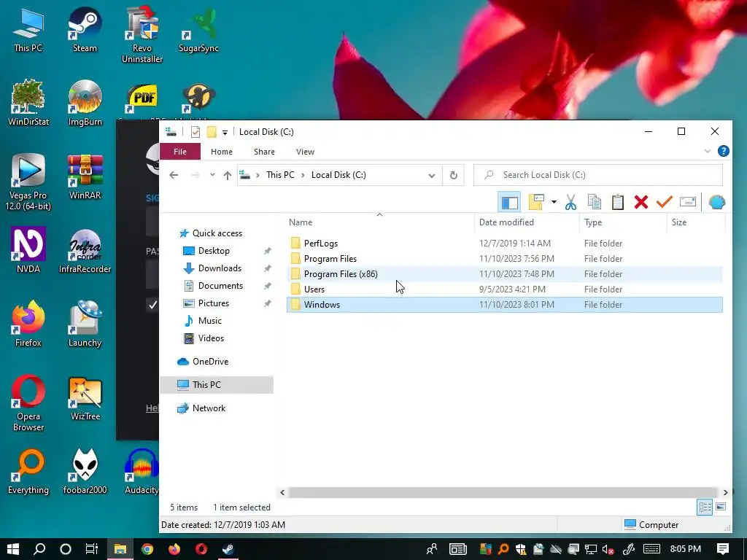Click the folder options toolbar icon
The width and height of the screenshot is (747, 560).
coord(536,203)
